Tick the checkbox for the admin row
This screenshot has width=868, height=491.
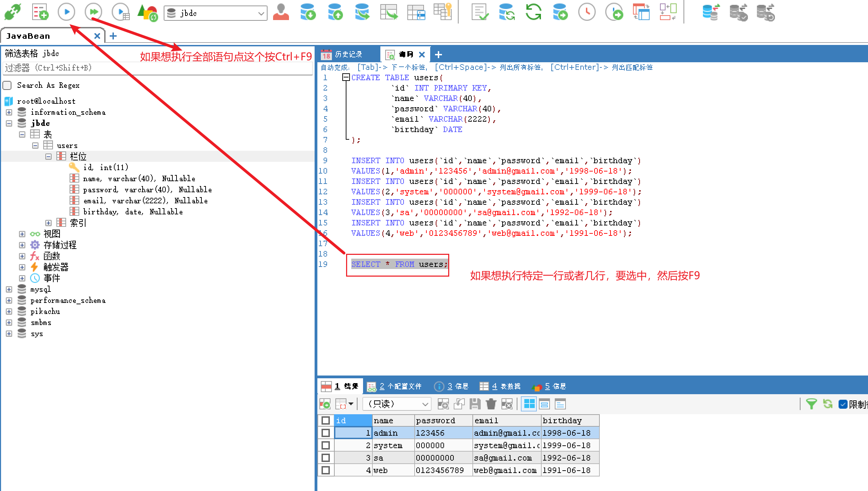(x=325, y=433)
